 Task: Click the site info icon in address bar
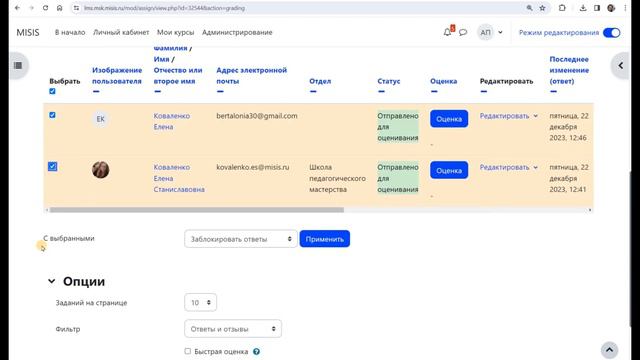76,8
